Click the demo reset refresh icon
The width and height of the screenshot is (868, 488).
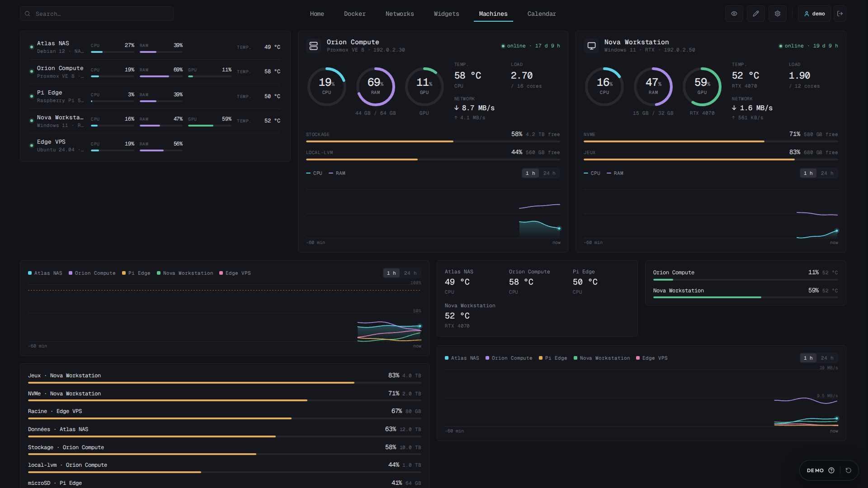click(x=849, y=470)
